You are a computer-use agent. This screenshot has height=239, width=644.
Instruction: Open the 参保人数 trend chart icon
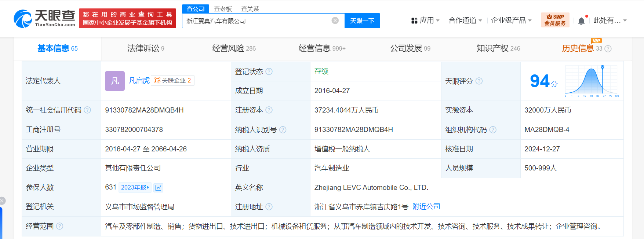158,188
